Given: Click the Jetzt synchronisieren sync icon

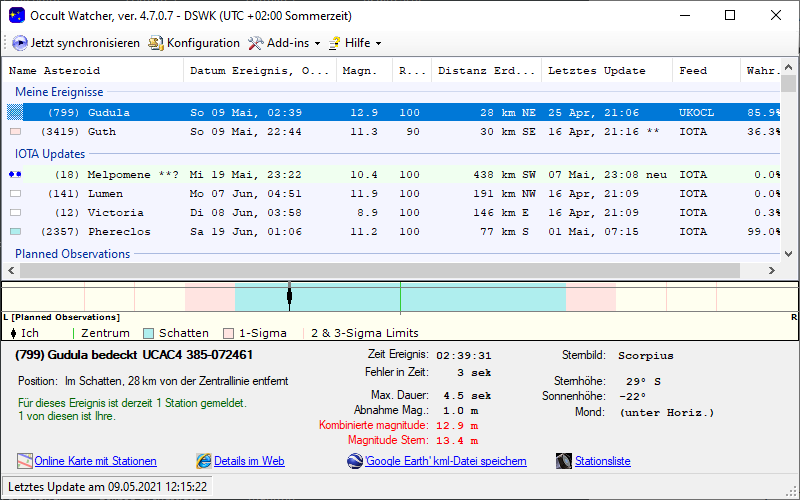Looking at the screenshot, I should [x=20, y=43].
